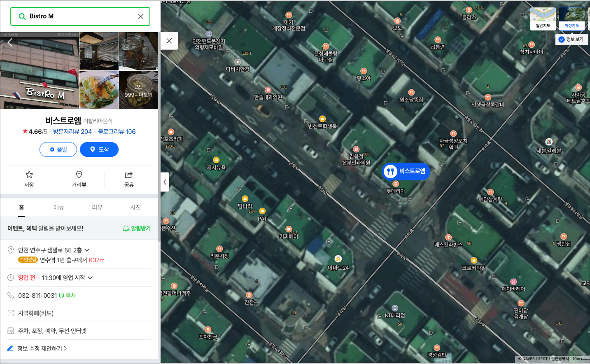
Task: Click the 한솔내과의원 map marker
Action: click(268, 90)
